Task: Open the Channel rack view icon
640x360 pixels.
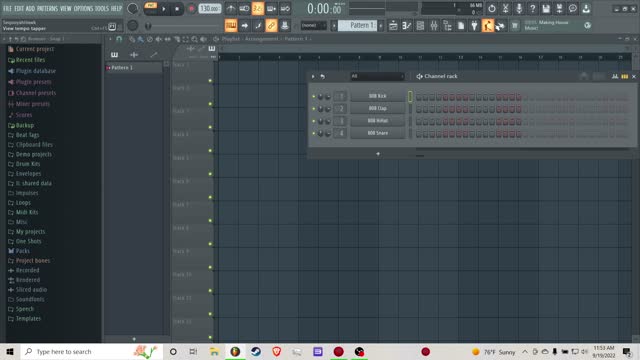Action: pyautogui.click(x=420, y=25)
